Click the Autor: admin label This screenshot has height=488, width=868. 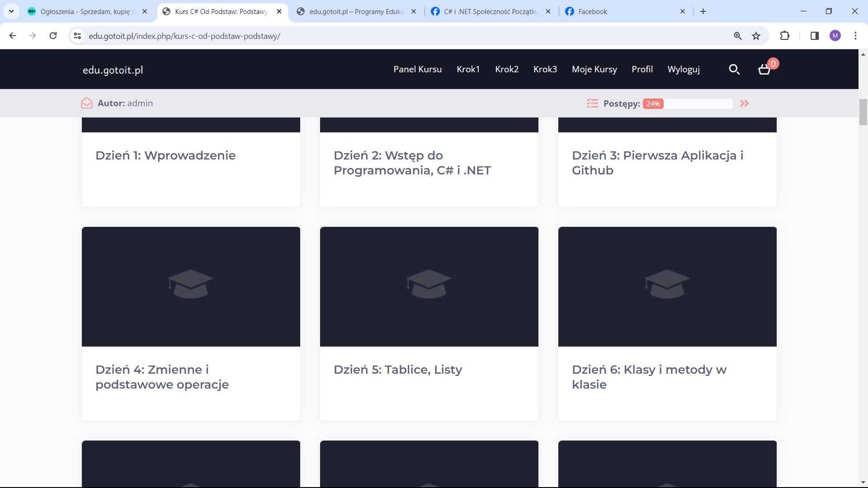point(125,103)
